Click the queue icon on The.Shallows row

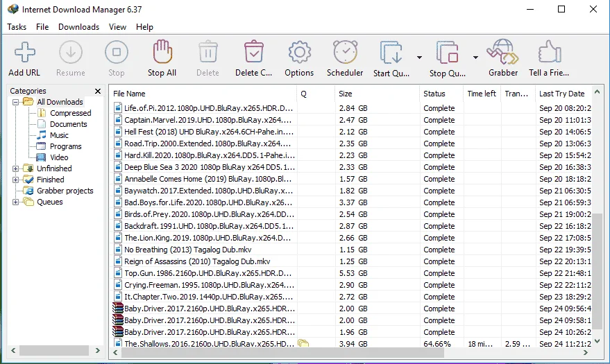coord(303,343)
